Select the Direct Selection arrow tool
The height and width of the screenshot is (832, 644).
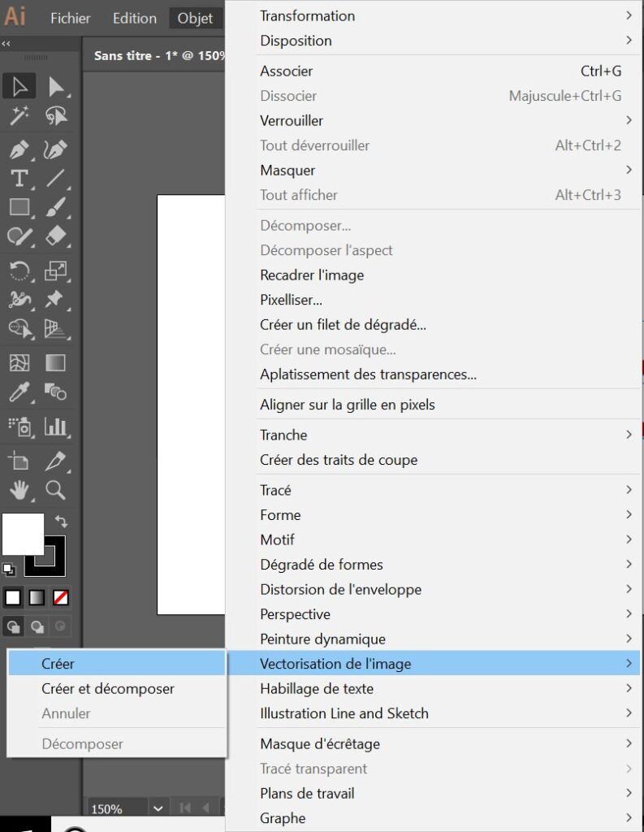[x=56, y=86]
